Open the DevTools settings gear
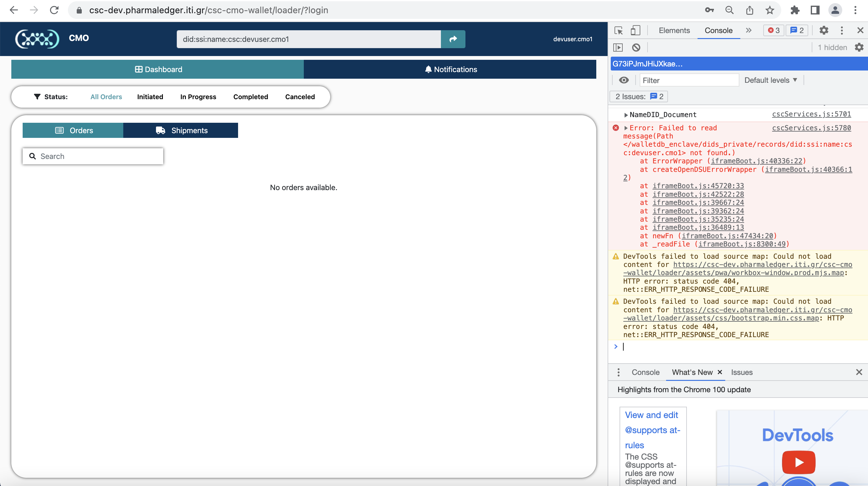The image size is (868, 486). coord(824,30)
